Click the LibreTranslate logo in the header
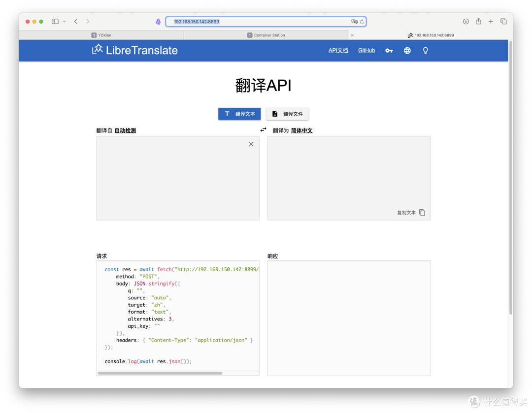This screenshot has height=413, width=532. click(134, 50)
